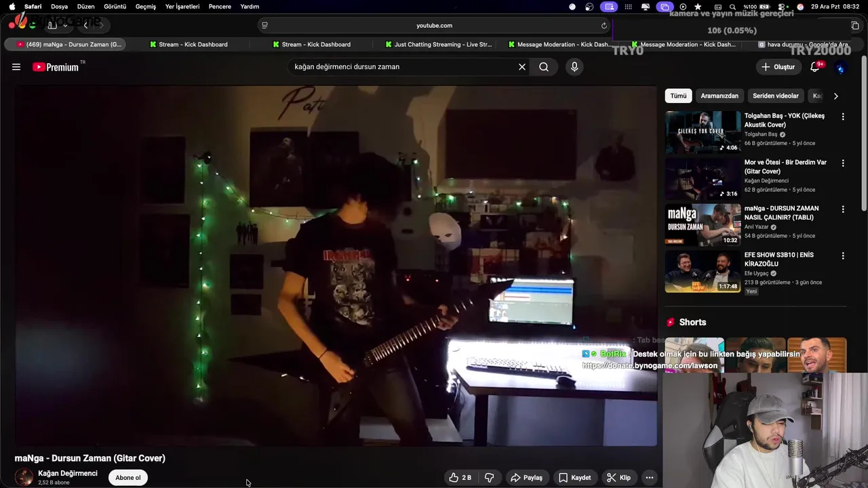This screenshot has width=868, height=488.
Task: Open options for Efe Show video
Action: tap(843, 256)
